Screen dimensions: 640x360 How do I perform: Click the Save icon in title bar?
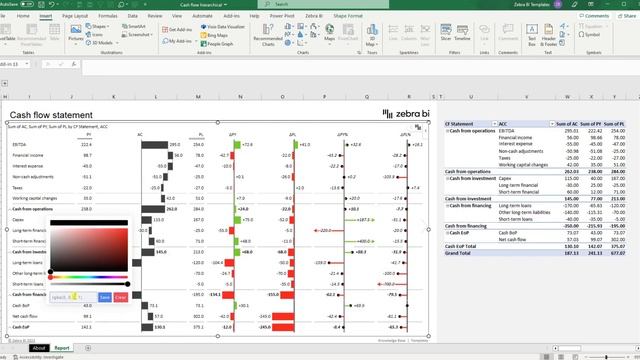41,4
